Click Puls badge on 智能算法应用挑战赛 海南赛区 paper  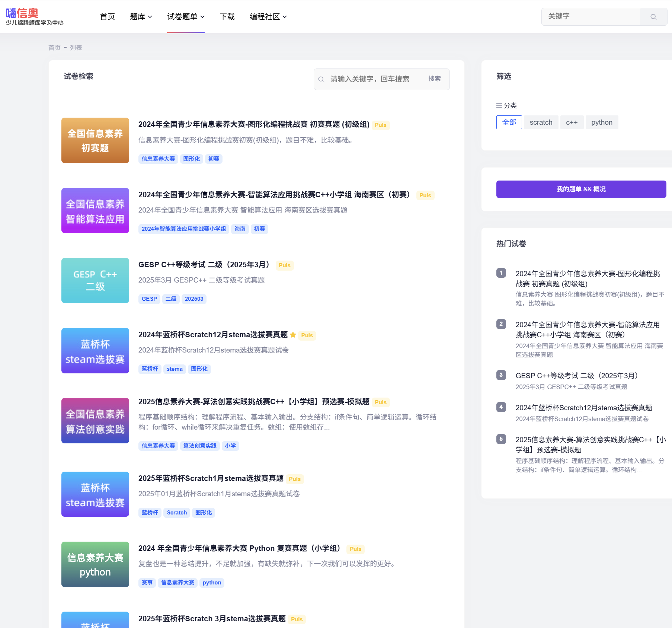point(425,195)
